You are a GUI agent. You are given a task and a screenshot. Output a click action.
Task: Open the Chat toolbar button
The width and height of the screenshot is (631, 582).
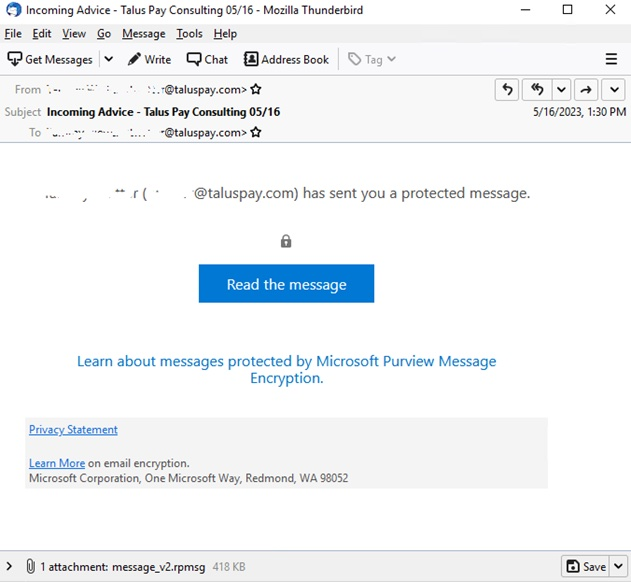[207, 59]
